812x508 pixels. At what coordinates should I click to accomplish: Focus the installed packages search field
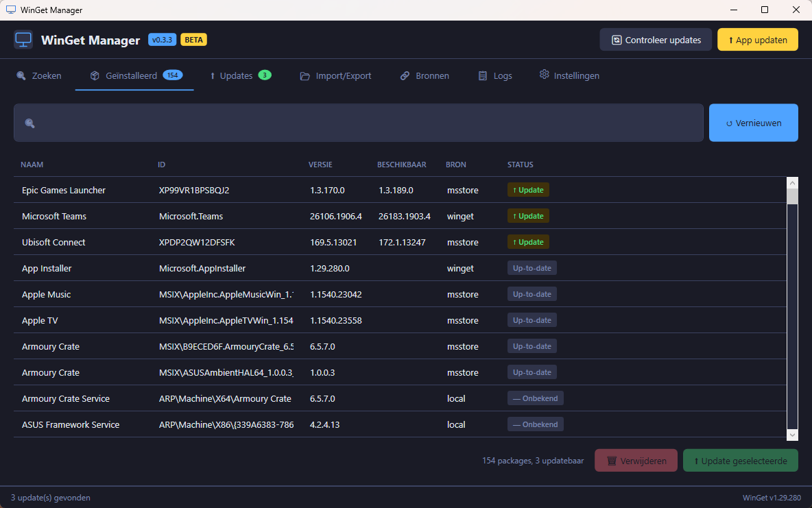coord(359,123)
